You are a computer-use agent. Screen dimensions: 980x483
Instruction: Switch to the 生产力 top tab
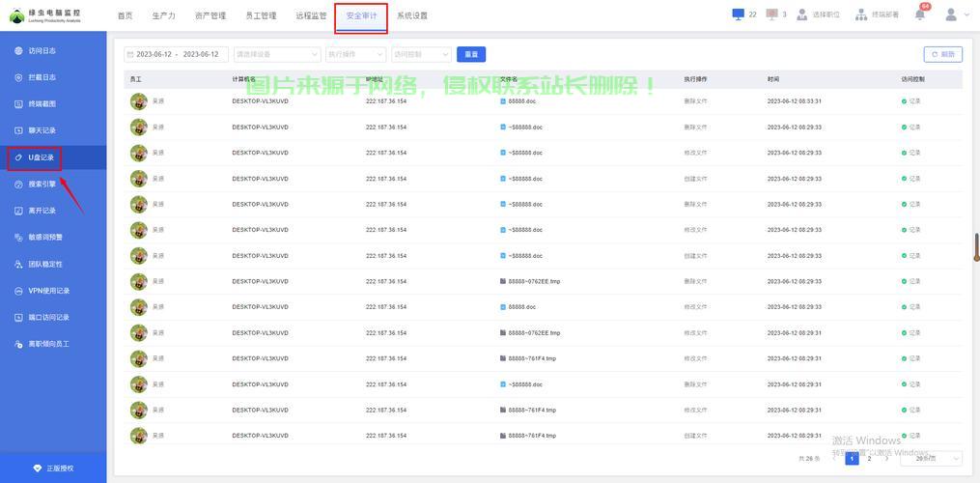coord(164,15)
